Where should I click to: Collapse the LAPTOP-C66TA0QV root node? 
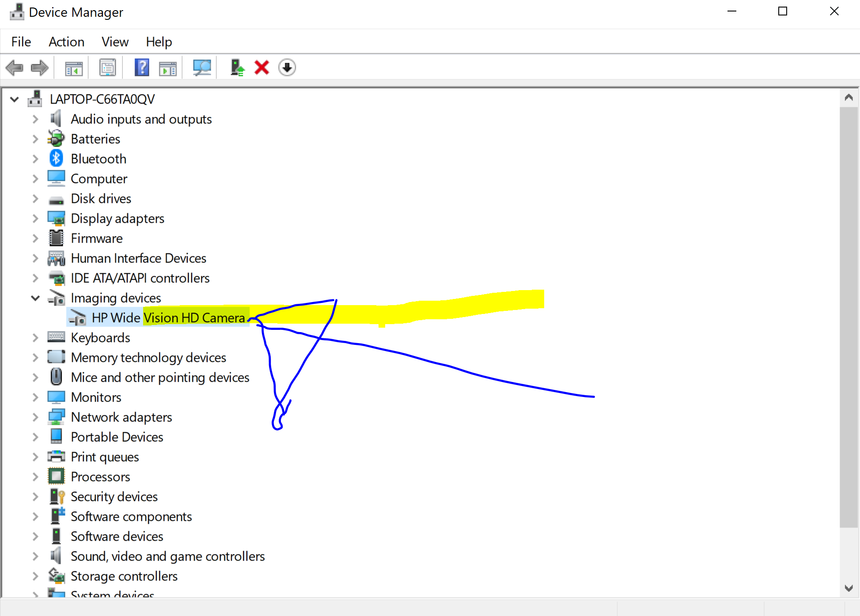[x=15, y=99]
